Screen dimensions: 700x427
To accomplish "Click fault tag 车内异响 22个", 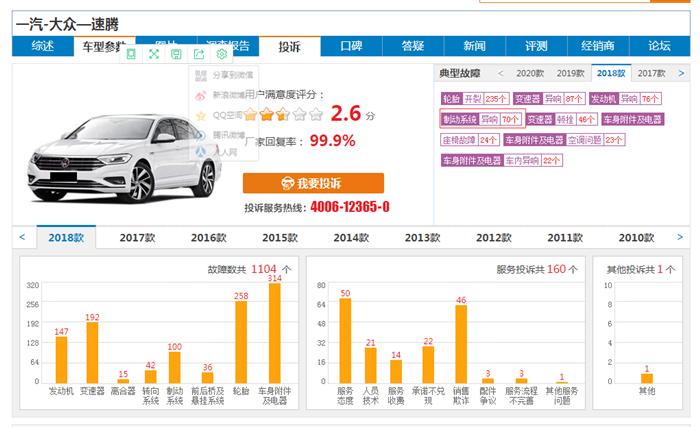I will pos(501,160).
